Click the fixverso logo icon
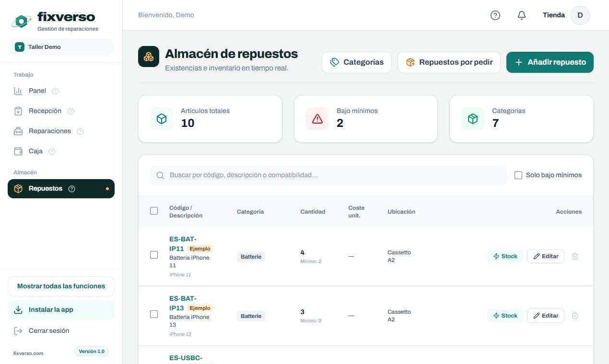This screenshot has width=609, height=364. point(21,21)
